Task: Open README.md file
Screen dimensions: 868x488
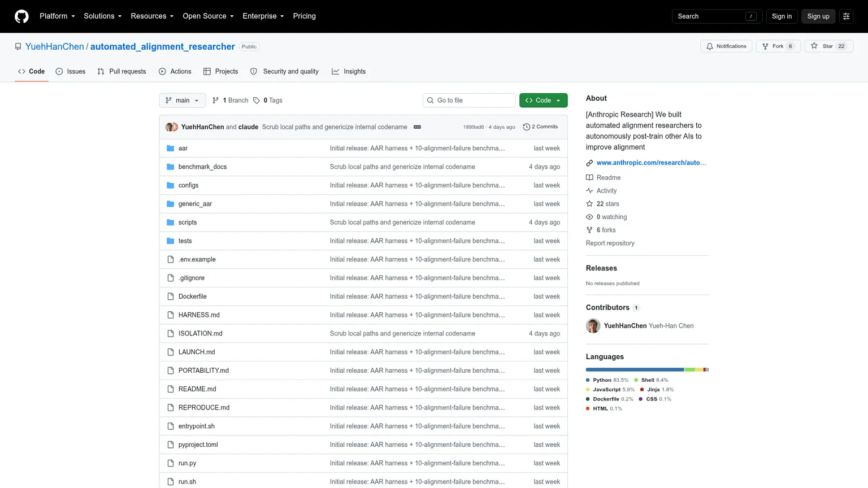Action: [x=197, y=389]
